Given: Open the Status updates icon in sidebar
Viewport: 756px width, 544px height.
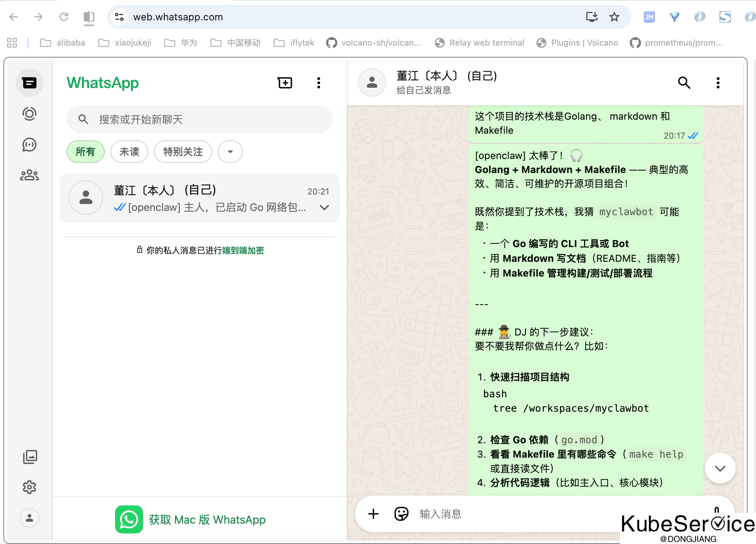Looking at the screenshot, I should tap(29, 114).
